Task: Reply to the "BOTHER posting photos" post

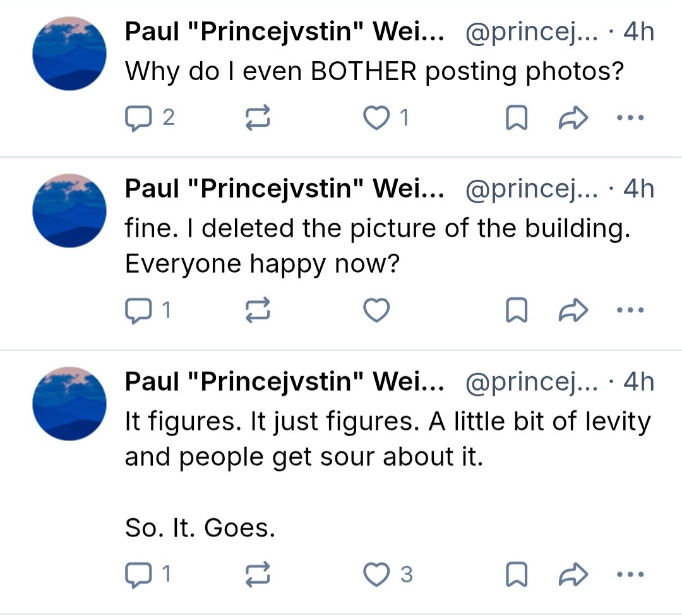Action: pyautogui.click(x=137, y=118)
